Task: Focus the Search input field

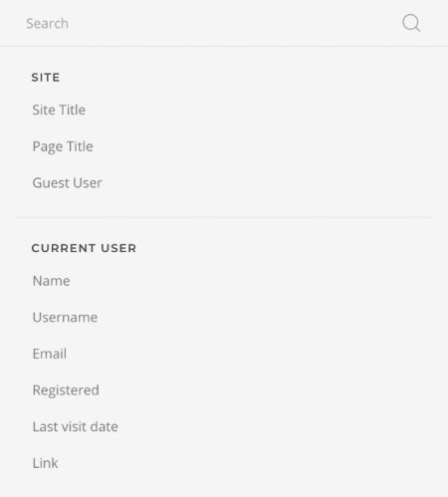Action: (206, 23)
